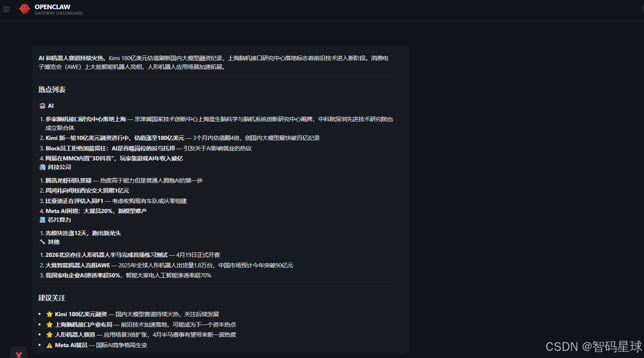
Task: Click the star icon before 人形机器人赛道
Action: 49,335
